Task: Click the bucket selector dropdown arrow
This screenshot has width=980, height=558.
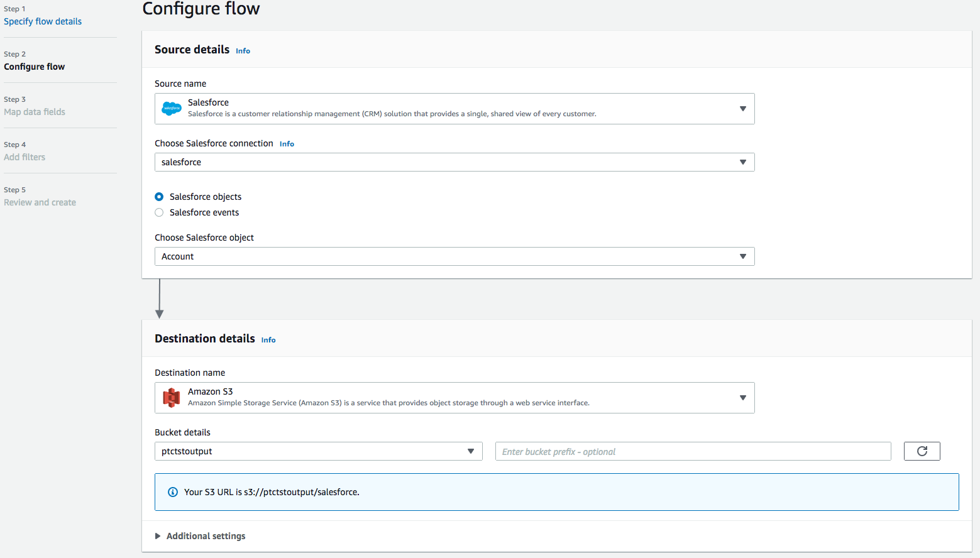Action: click(x=470, y=451)
